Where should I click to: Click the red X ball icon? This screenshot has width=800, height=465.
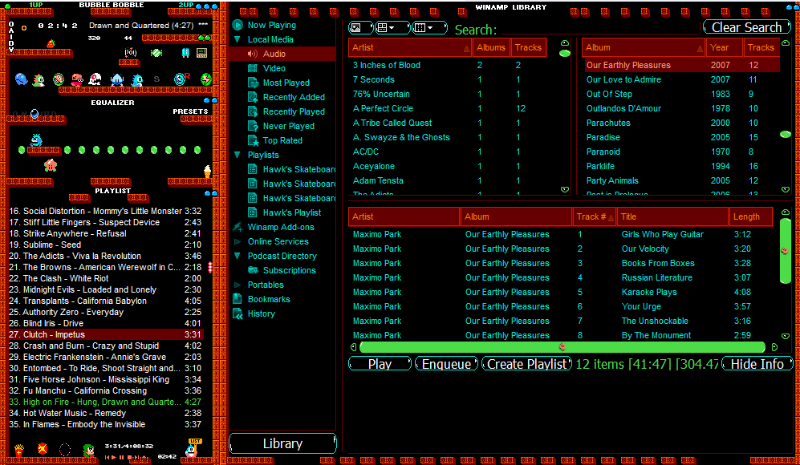coord(43,449)
